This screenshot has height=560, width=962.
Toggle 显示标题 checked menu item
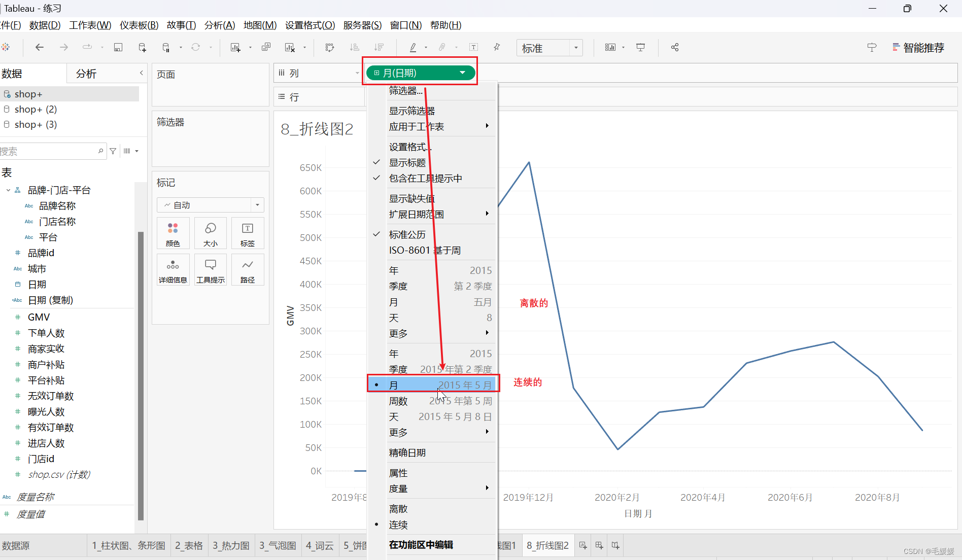pos(432,163)
